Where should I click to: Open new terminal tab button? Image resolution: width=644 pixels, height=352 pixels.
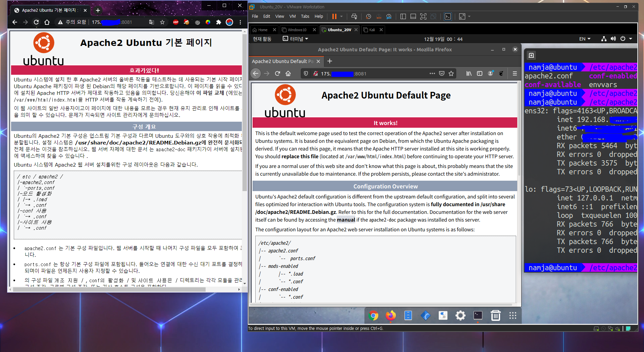(x=531, y=55)
